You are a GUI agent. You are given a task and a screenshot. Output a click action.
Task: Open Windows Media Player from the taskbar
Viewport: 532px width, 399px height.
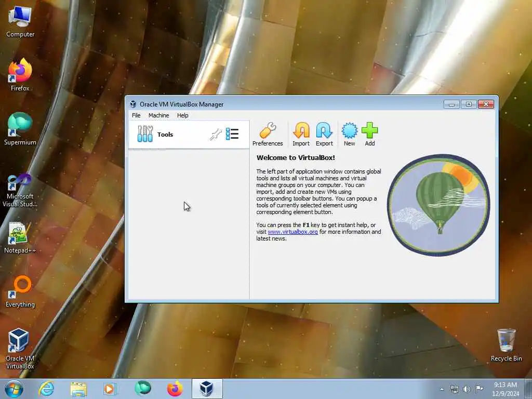[x=110, y=389]
